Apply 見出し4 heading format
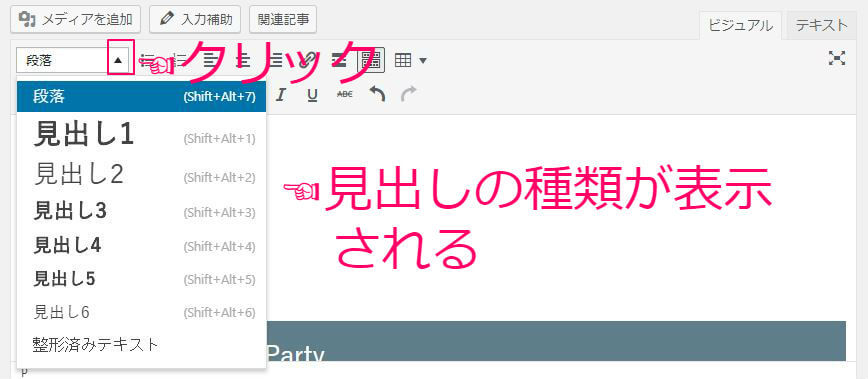This screenshot has width=868, height=379. tap(142, 246)
